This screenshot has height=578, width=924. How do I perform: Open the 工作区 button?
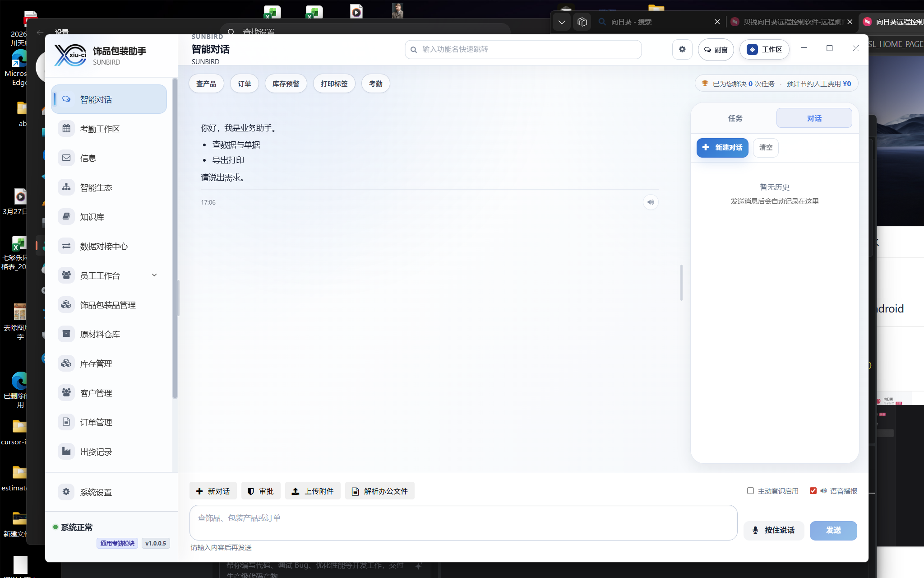[765, 49]
